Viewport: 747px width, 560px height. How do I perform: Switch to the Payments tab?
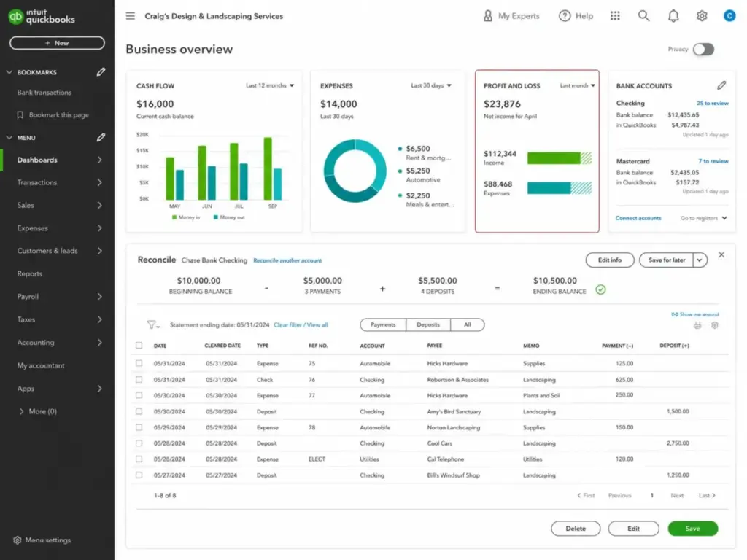pyautogui.click(x=383, y=324)
